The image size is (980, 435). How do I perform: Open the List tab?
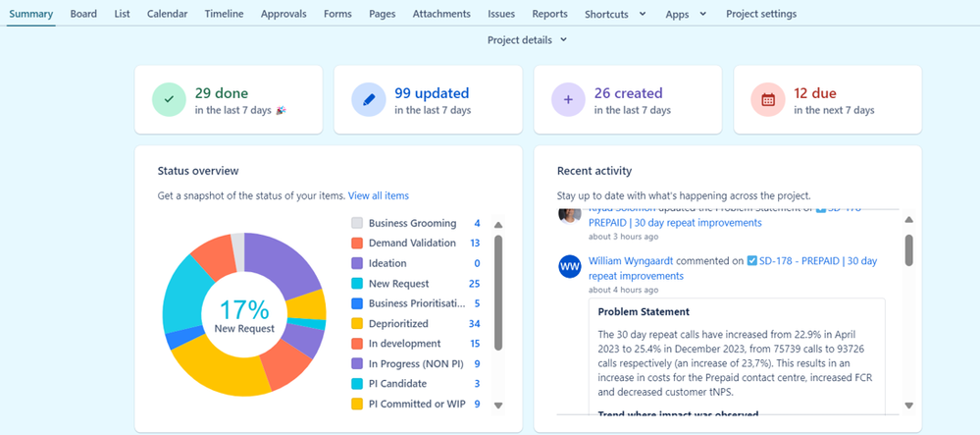click(x=122, y=14)
